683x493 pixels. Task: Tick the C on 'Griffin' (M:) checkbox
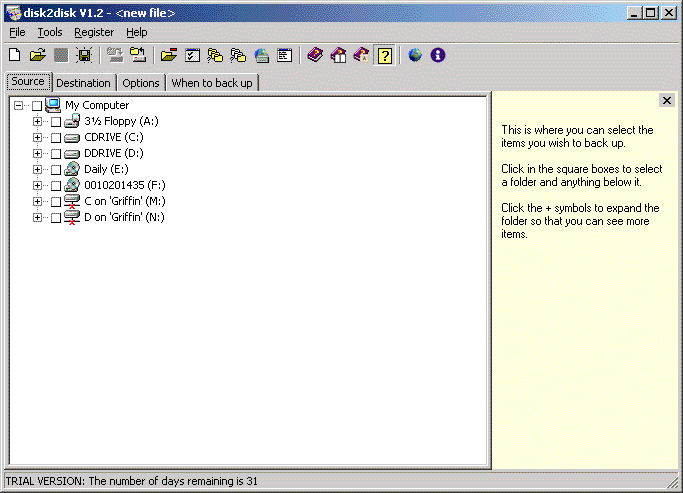[56, 202]
